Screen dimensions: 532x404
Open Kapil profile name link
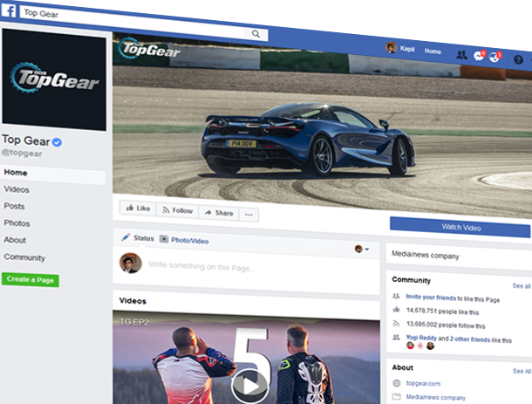(x=407, y=49)
